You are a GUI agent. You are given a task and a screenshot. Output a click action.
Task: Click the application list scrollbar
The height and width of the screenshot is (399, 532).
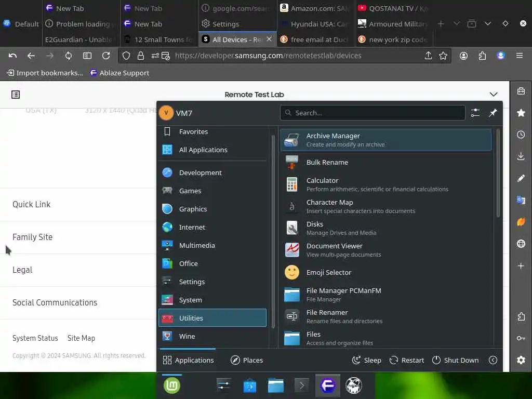coord(498,173)
